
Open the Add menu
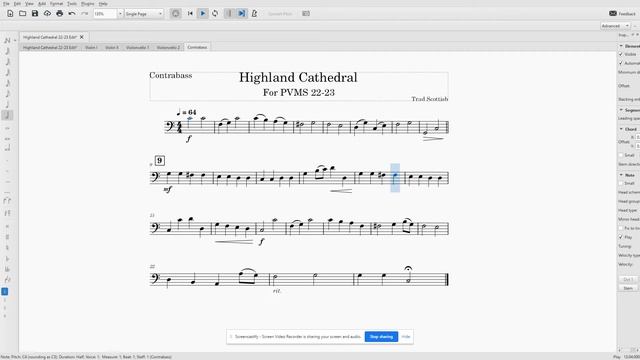[42, 4]
